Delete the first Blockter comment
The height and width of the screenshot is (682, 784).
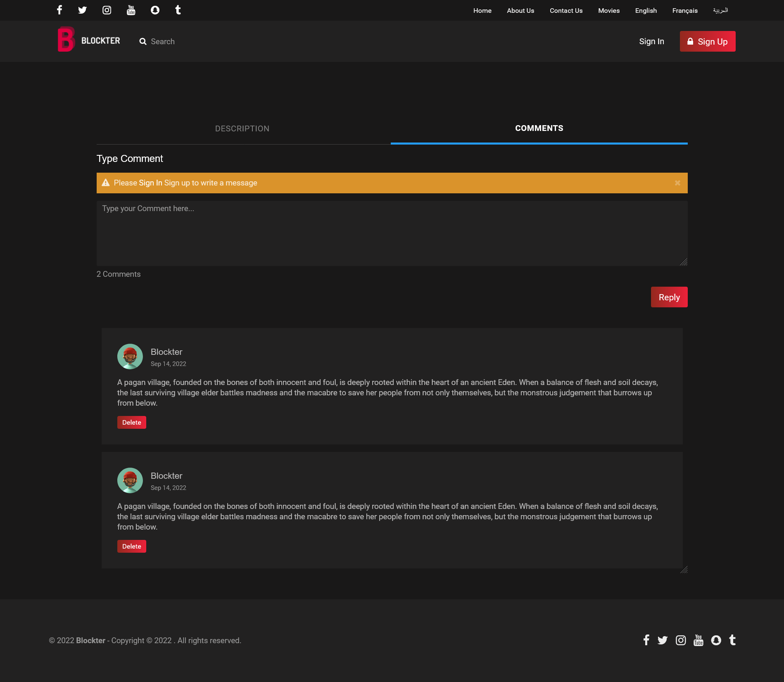tap(132, 422)
